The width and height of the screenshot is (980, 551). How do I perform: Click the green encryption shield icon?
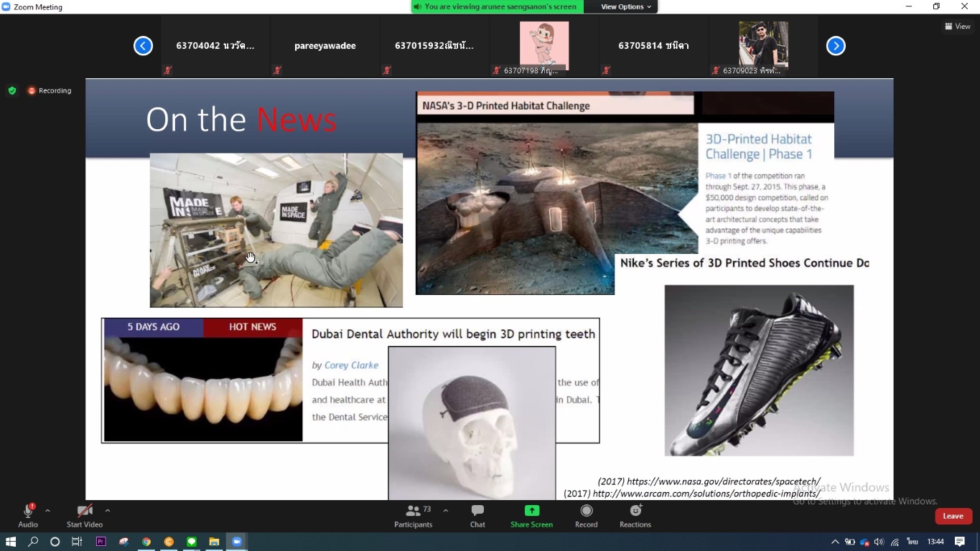pyautogui.click(x=11, y=90)
